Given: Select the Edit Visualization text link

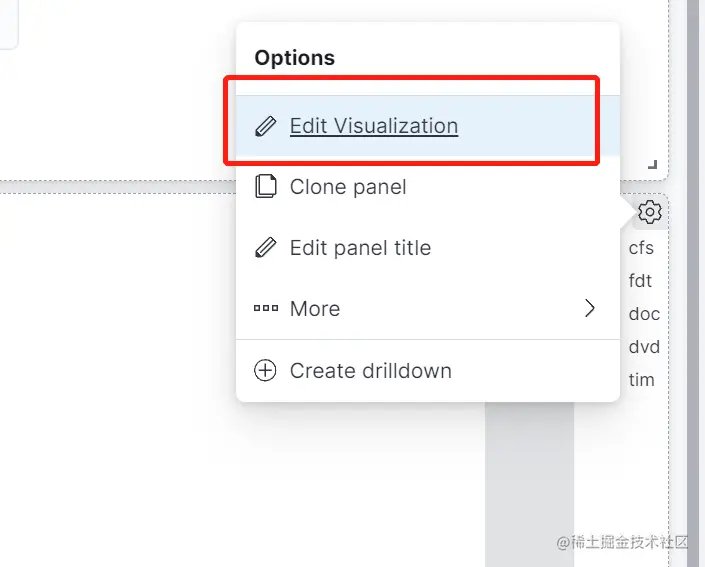Looking at the screenshot, I should tap(374, 127).
